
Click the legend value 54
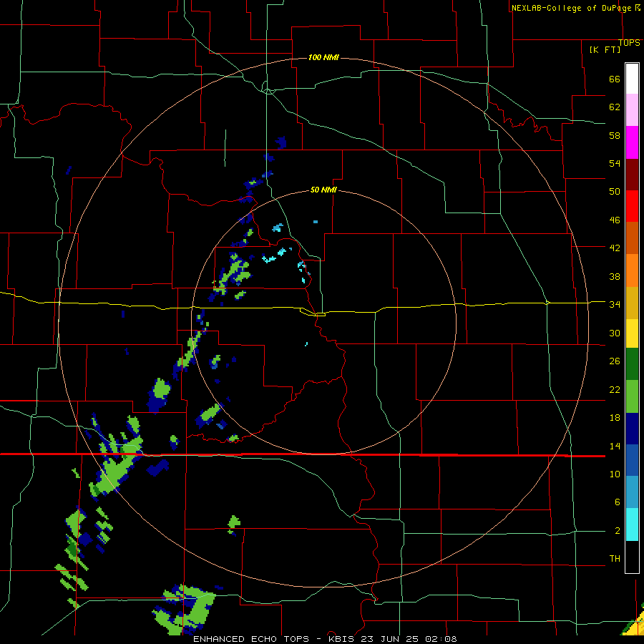[x=615, y=163]
